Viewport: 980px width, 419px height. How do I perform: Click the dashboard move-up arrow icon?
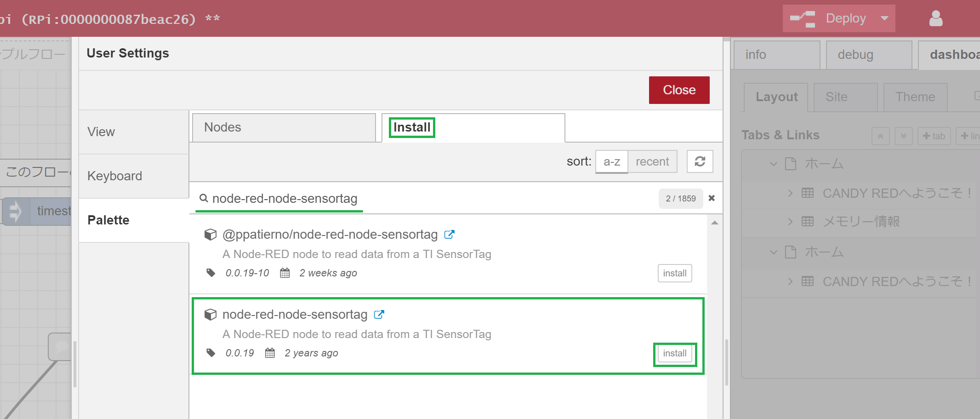[880, 136]
